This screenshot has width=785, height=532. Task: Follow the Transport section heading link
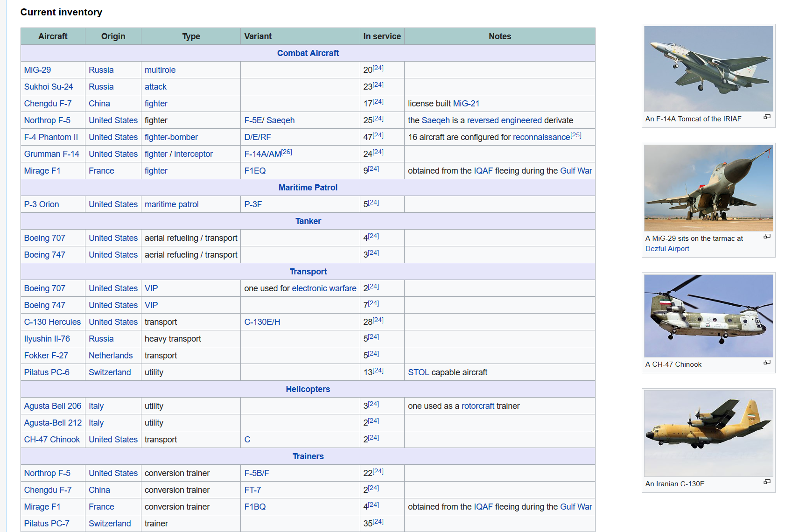coord(308,272)
